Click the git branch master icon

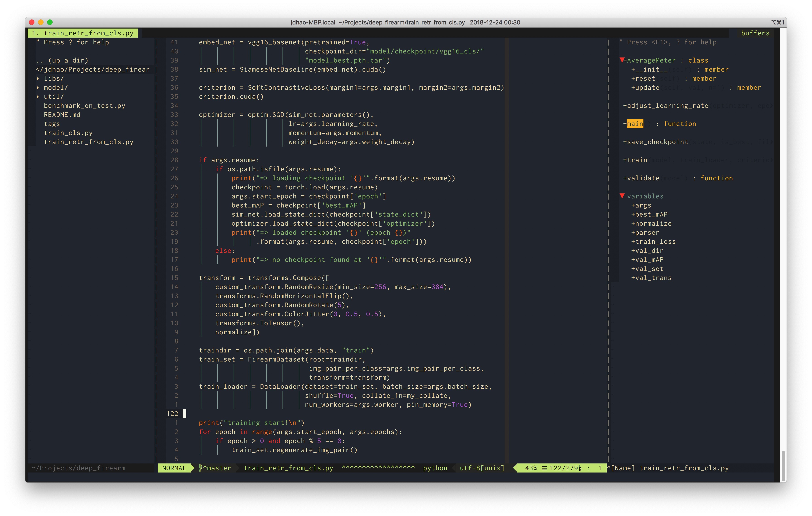click(x=201, y=468)
